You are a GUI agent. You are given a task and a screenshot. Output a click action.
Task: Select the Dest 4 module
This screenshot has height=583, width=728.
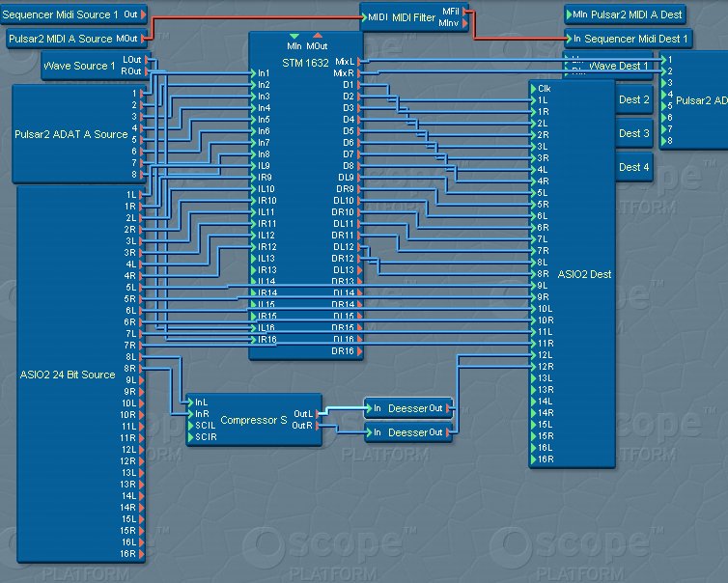point(633,167)
